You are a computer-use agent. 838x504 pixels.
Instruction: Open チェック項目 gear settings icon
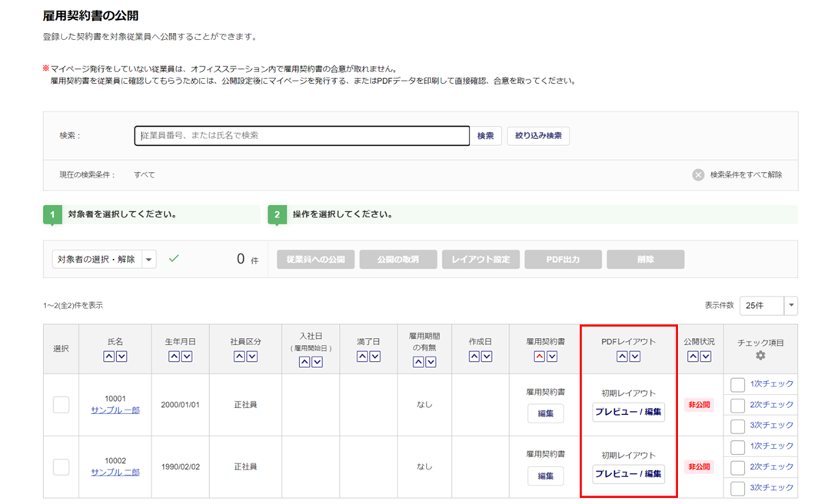(x=760, y=356)
